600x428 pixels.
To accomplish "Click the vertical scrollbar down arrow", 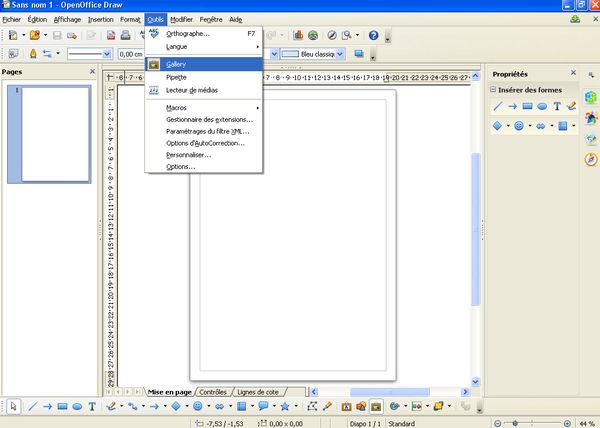I will 475,381.
